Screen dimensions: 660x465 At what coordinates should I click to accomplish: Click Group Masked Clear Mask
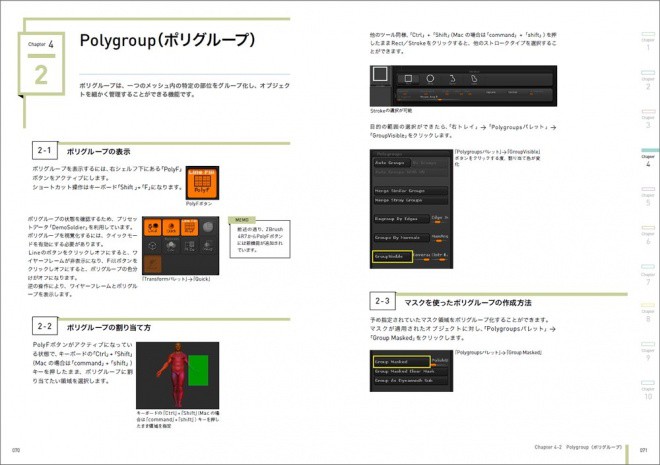pos(410,372)
